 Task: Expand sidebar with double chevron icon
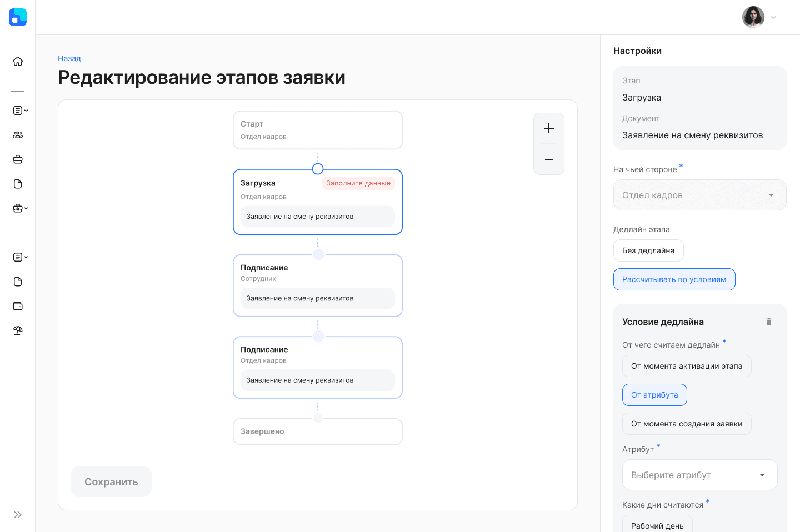(x=18, y=515)
